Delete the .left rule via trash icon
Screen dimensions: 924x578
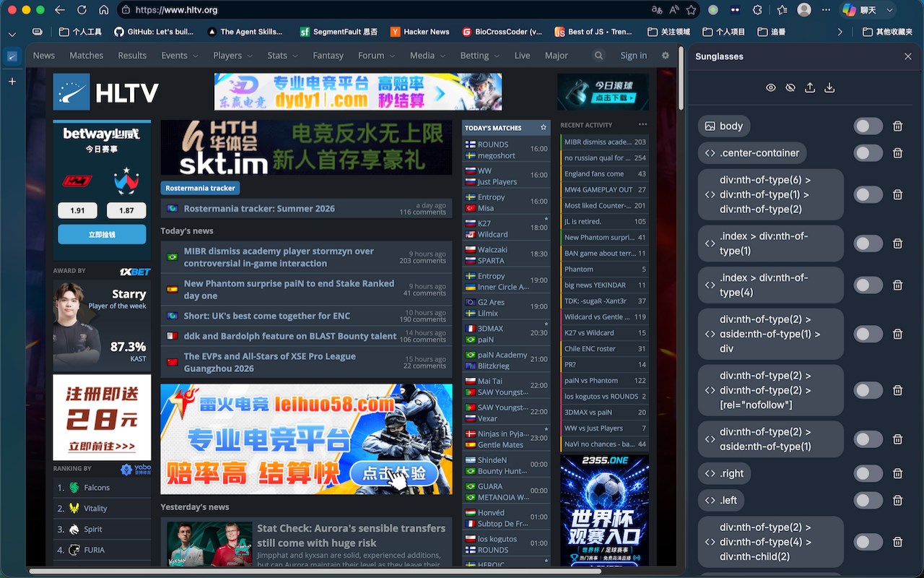coord(898,501)
